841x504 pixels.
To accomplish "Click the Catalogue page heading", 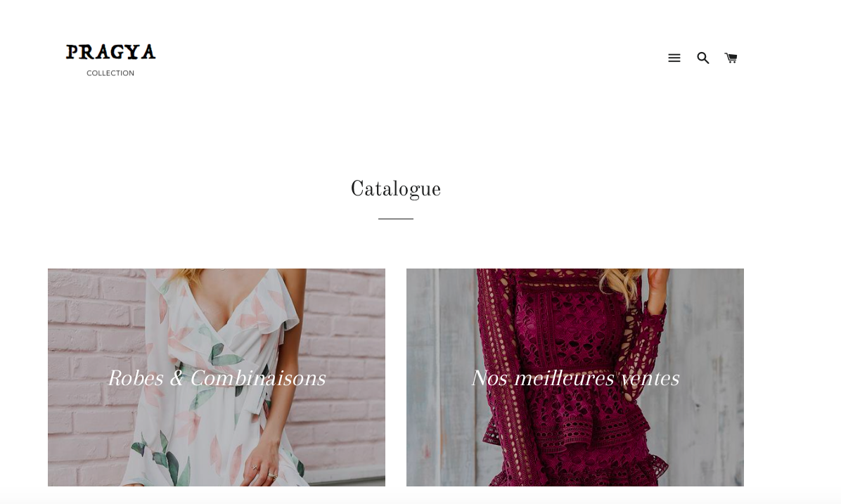I will (396, 189).
